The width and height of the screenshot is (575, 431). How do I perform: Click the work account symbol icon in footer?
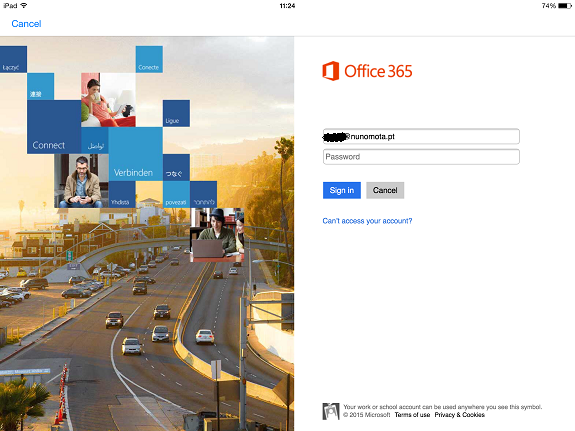[x=331, y=411]
